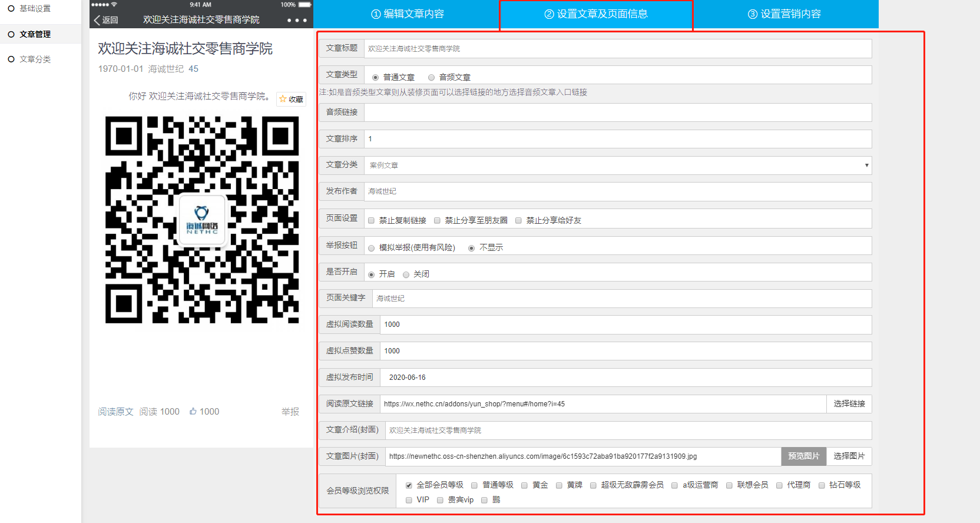980x523 pixels.
Task: Open 文章管理 in sidebar
Action: click(x=35, y=34)
